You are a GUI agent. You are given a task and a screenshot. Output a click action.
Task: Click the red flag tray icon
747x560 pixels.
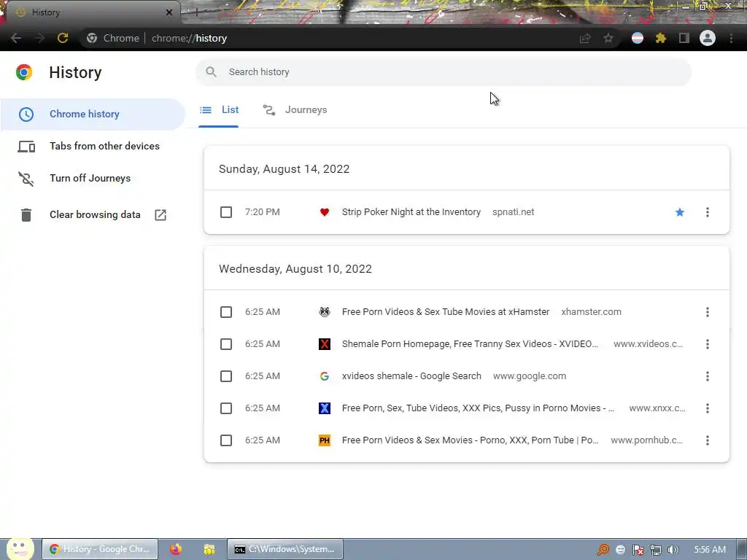638,550
